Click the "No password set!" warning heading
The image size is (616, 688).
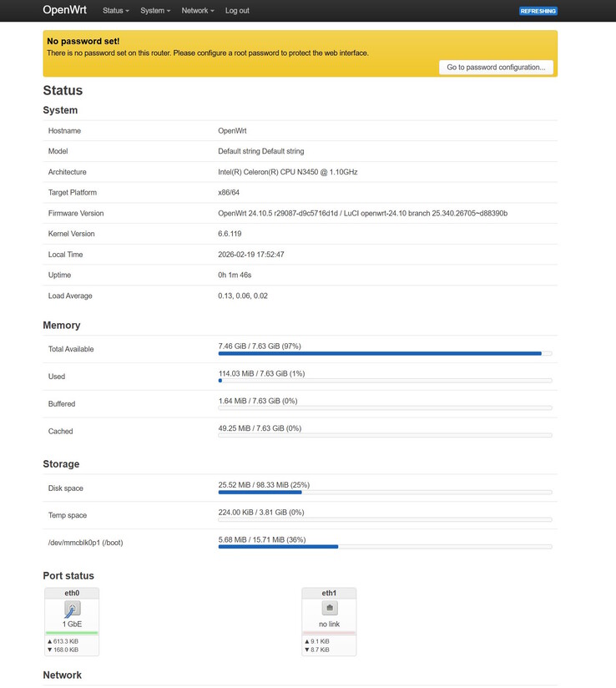point(83,41)
